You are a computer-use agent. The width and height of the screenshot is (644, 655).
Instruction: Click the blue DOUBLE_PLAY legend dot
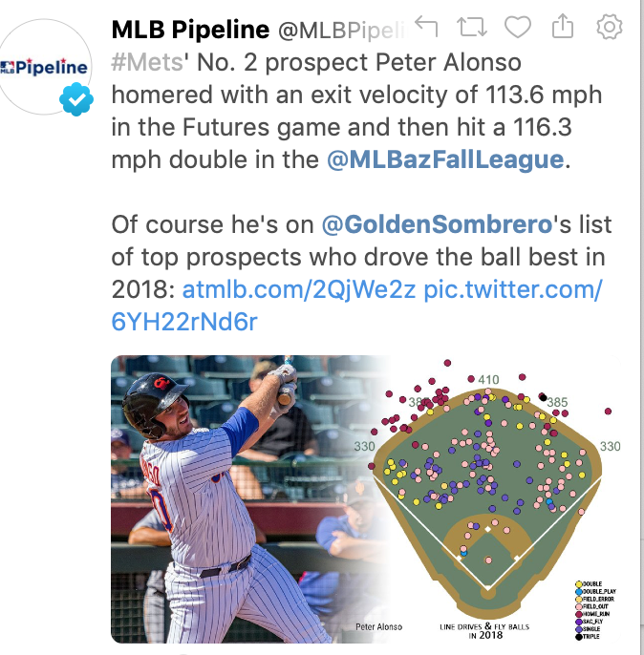pos(578,591)
